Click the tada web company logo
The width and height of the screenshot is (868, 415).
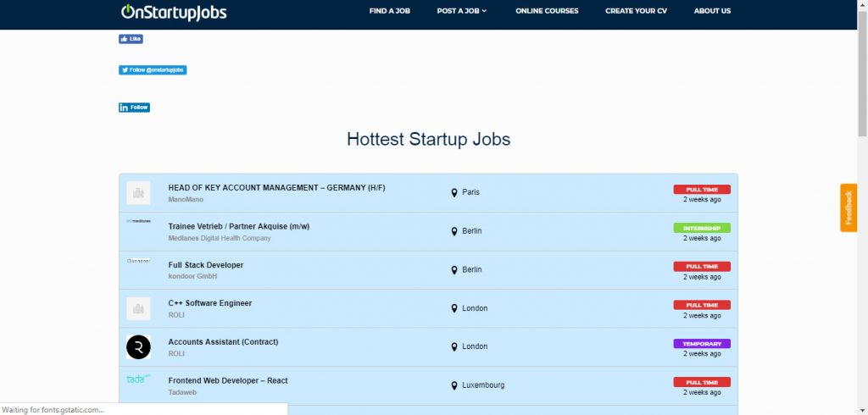pyautogui.click(x=138, y=379)
